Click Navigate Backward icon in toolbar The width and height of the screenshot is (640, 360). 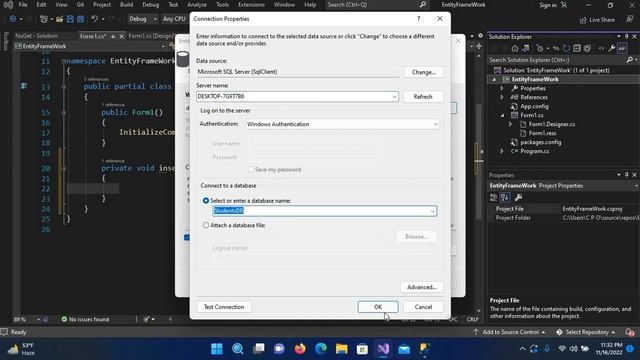coord(13,19)
